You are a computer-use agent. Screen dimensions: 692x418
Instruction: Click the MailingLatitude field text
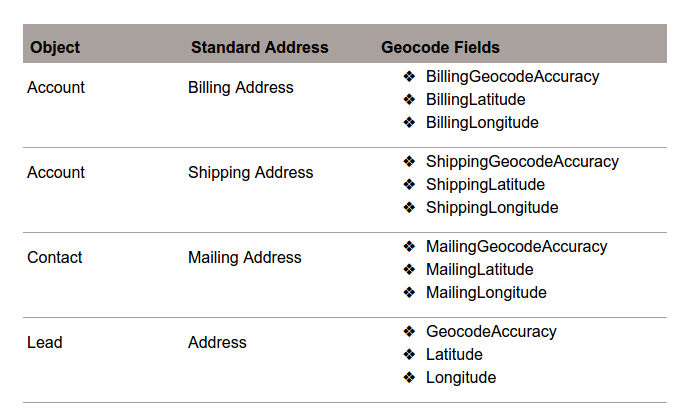(479, 269)
